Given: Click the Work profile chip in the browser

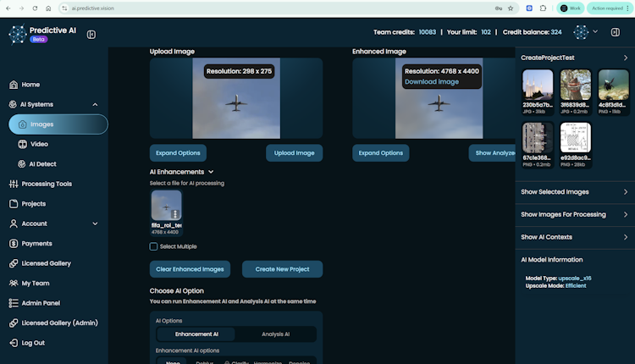Looking at the screenshot, I should (570, 8).
